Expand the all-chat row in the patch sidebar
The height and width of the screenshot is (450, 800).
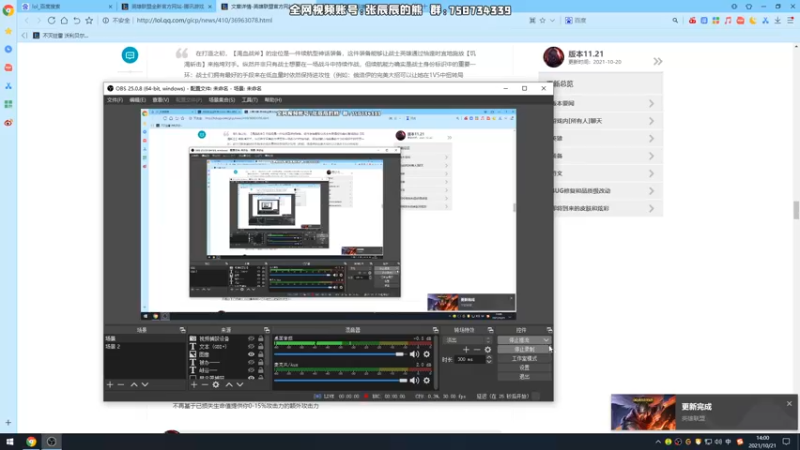click(652, 121)
